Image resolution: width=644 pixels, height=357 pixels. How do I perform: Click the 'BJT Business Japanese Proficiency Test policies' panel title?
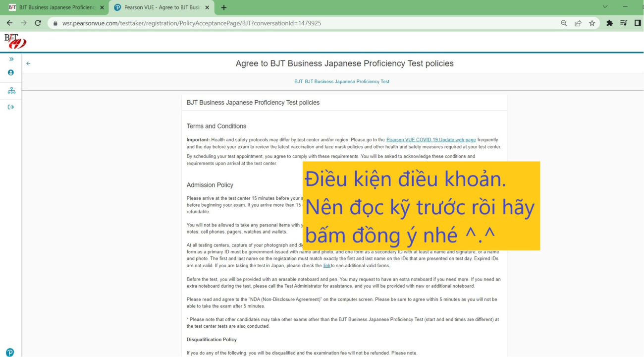tap(253, 103)
